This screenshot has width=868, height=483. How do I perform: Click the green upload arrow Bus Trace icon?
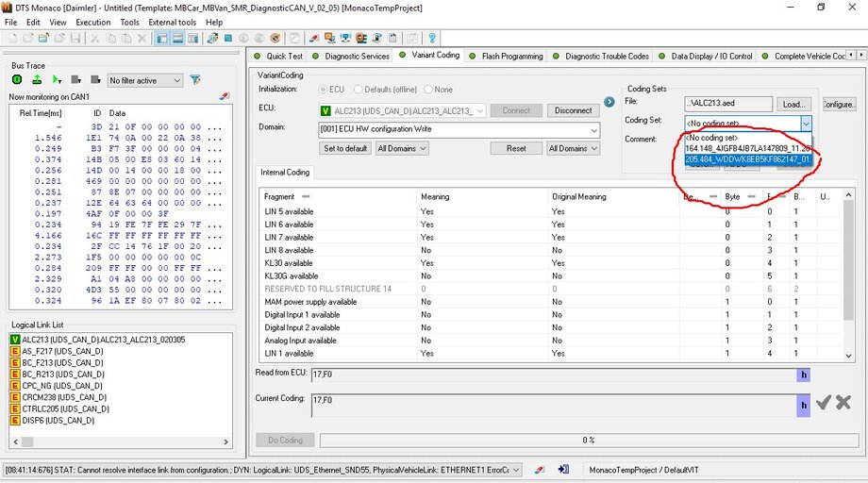tap(37, 79)
